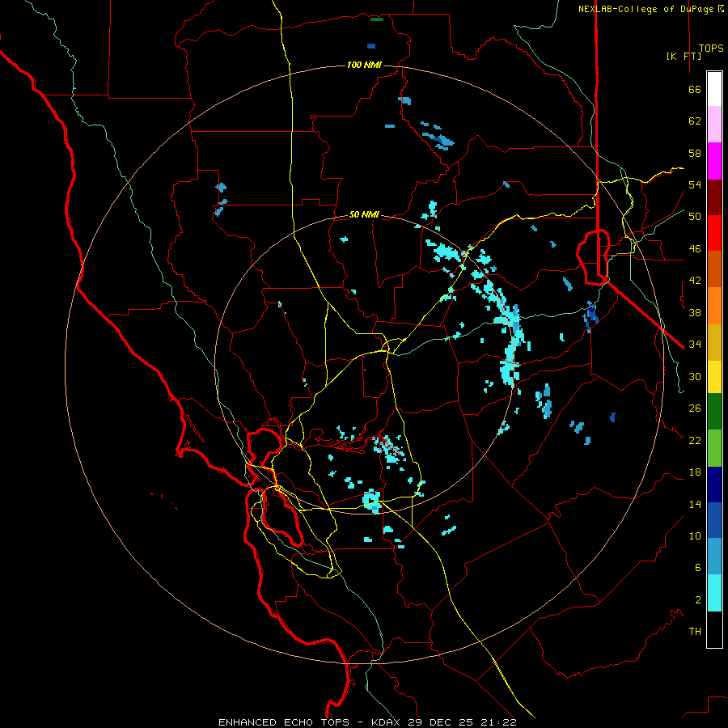
Task: Pick the bright orange legend swatch
Action: [714, 306]
